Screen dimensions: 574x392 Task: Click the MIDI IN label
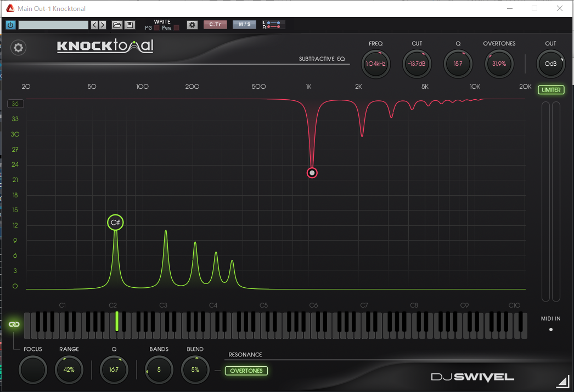coord(550,319)
